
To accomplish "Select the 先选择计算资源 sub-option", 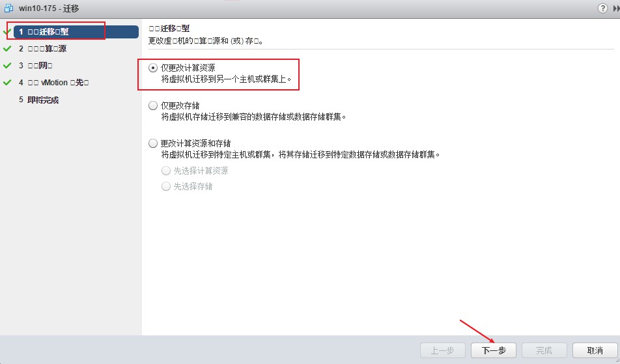I will (x=166, y=171).
